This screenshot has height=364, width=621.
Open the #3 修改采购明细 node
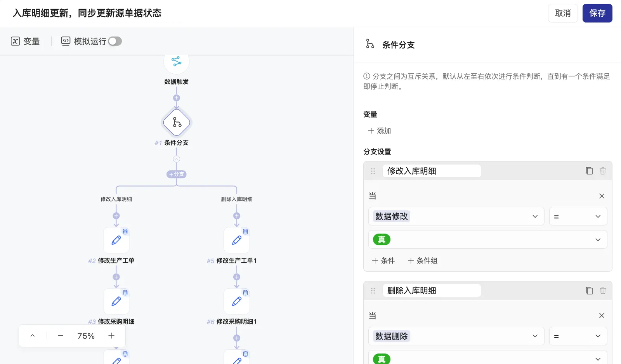click(116, 302)
